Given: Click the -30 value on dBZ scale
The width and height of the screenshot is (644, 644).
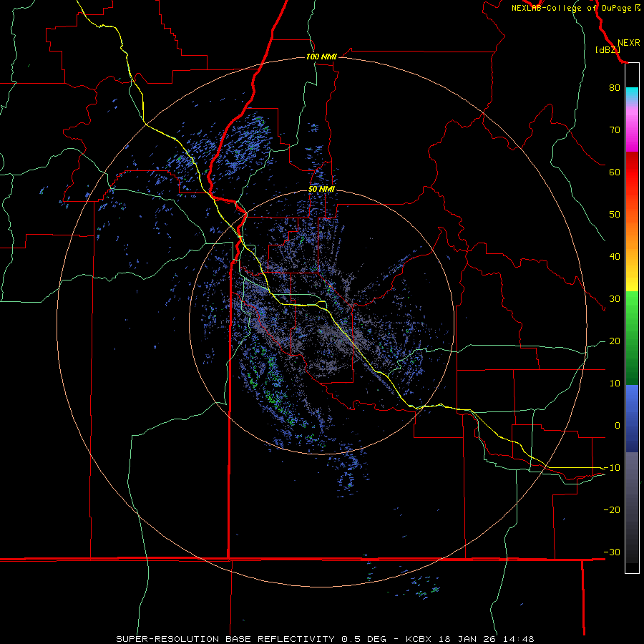Looking at the screenshot, I should [612, 552].
